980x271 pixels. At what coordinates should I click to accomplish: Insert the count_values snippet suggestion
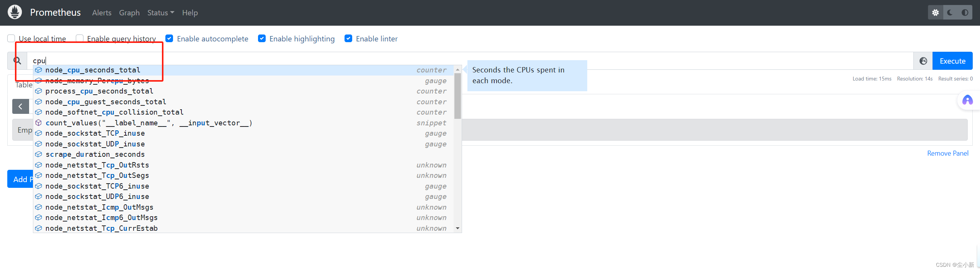243,123
